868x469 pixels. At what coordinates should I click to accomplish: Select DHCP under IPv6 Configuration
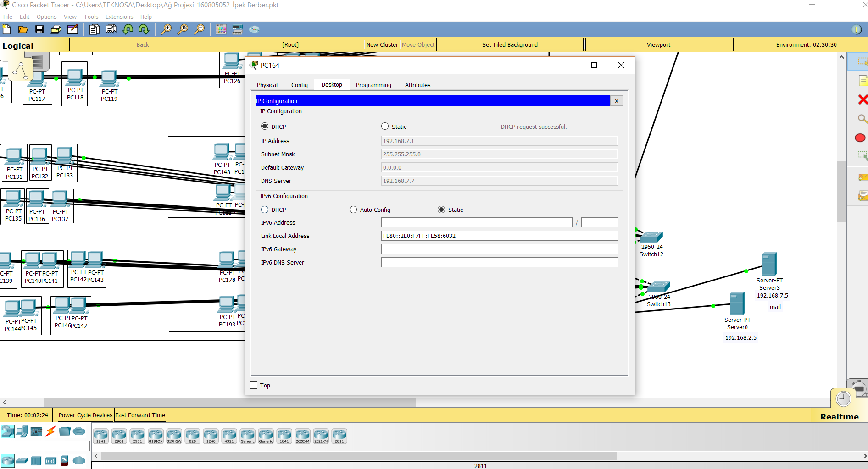pos(265,210)
